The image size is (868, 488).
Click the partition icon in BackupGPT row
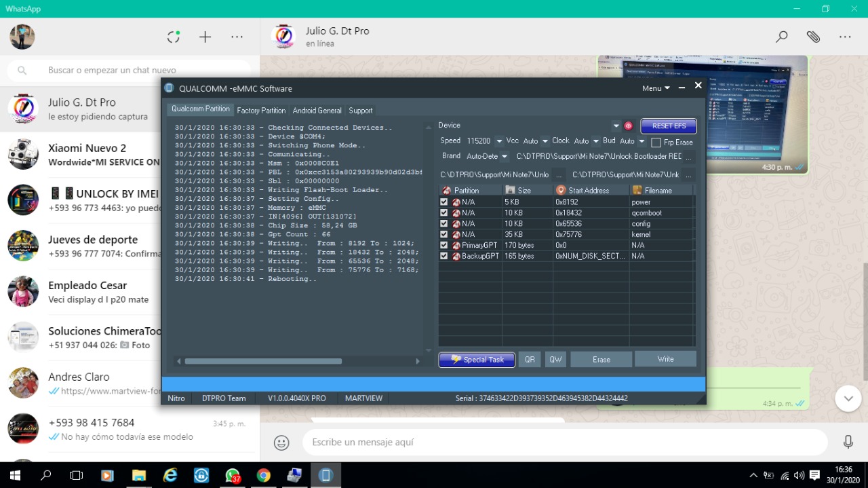coord(456,256)
